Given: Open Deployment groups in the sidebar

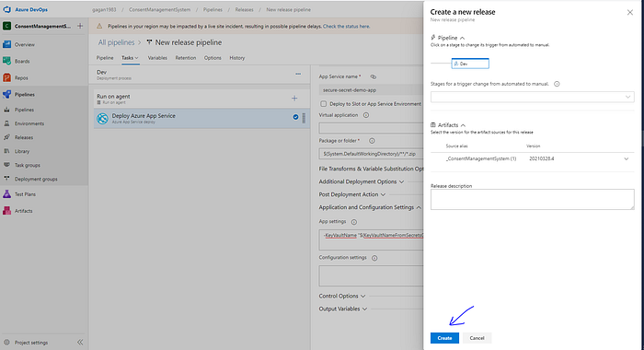Looking at the screenshot, I should click(36, 179).
